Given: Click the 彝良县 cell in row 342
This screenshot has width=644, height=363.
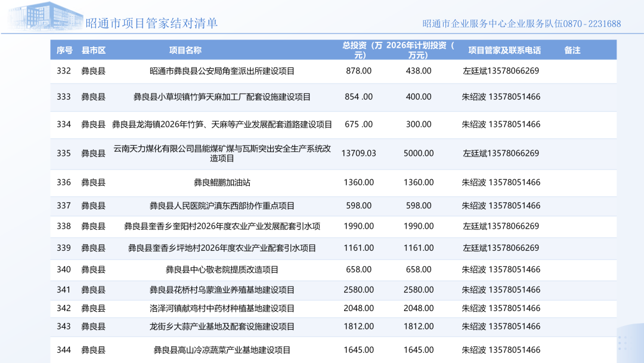Looking at the screenshot, I should tap(93, 308).
